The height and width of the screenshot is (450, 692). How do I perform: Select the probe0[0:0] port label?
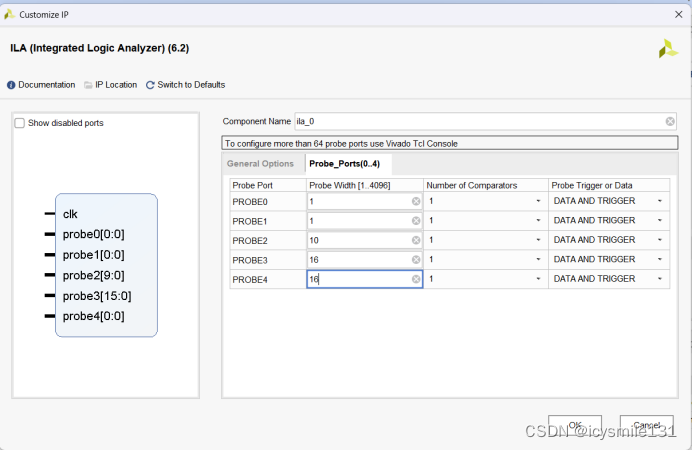94,234
